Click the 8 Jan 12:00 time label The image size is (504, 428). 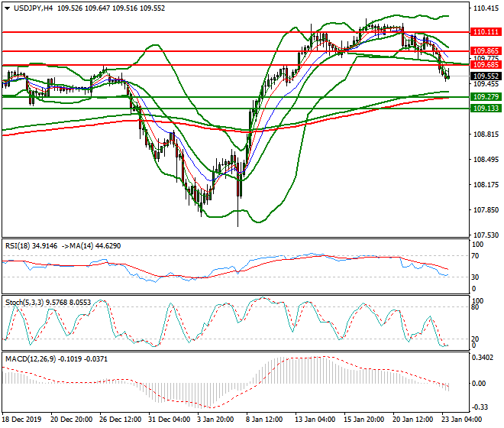click(264, 420)
